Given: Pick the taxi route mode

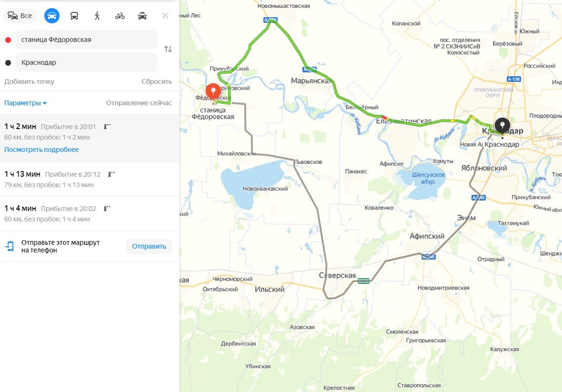Looking at the screenshot, I should [142, 16].
